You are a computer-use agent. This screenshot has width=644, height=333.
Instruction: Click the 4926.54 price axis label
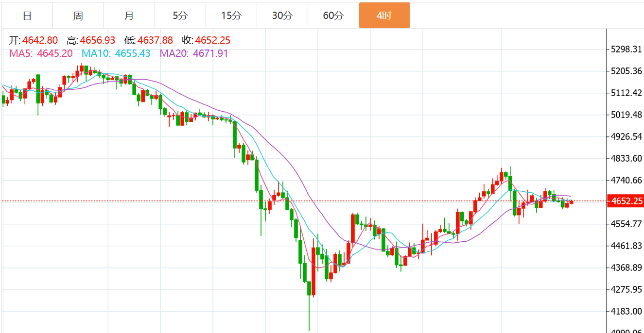[x=627, y=136]
